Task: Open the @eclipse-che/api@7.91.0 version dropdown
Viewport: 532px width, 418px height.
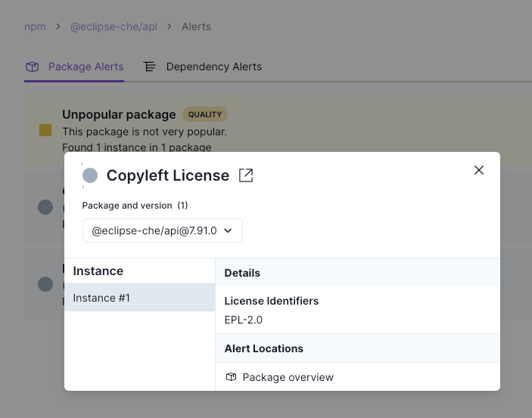Action: pyautogui.click(x=162, y=231)
